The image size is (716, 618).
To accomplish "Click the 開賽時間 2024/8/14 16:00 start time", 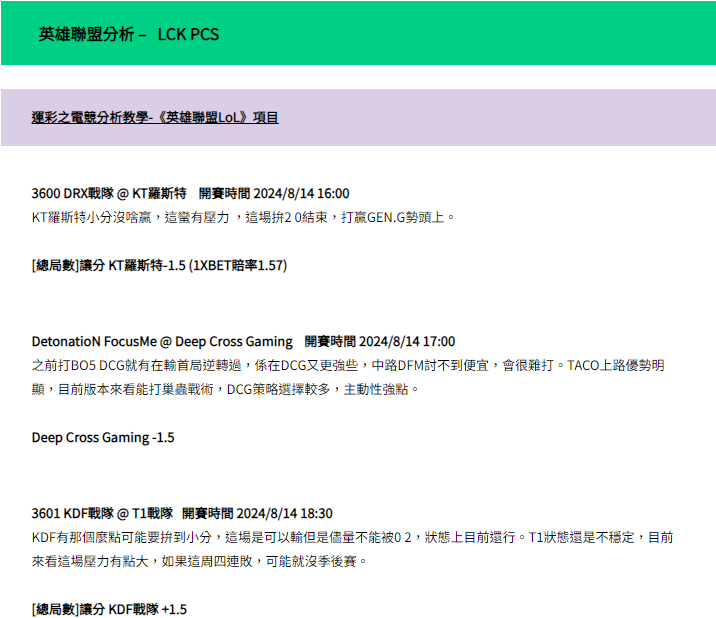I will (x=274, y=193).
